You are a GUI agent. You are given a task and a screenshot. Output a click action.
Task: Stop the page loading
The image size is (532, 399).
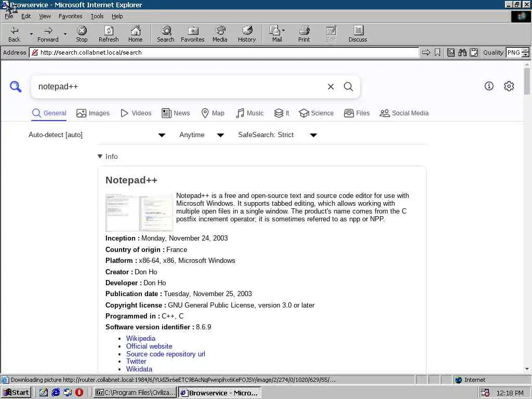82,34
